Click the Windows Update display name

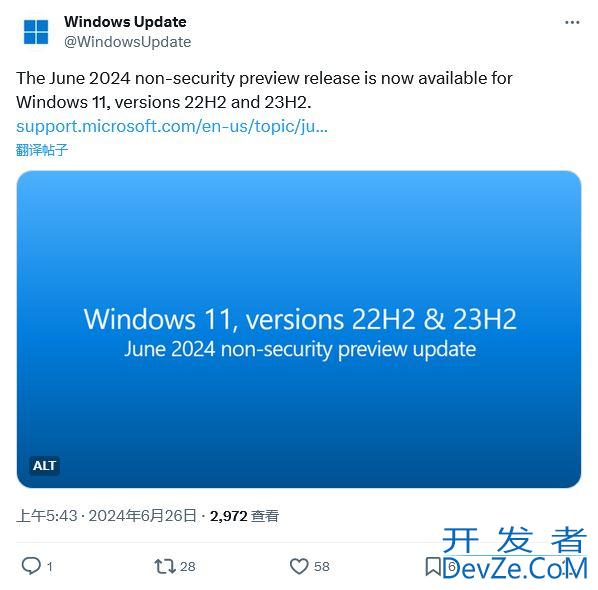point(125,22)
